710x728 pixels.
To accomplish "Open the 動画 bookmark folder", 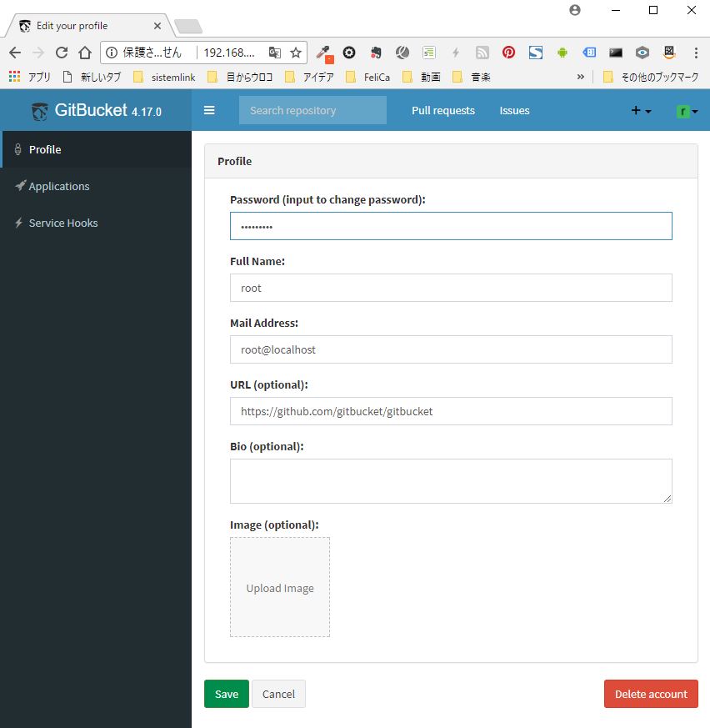I will click(x=422, y=77).
